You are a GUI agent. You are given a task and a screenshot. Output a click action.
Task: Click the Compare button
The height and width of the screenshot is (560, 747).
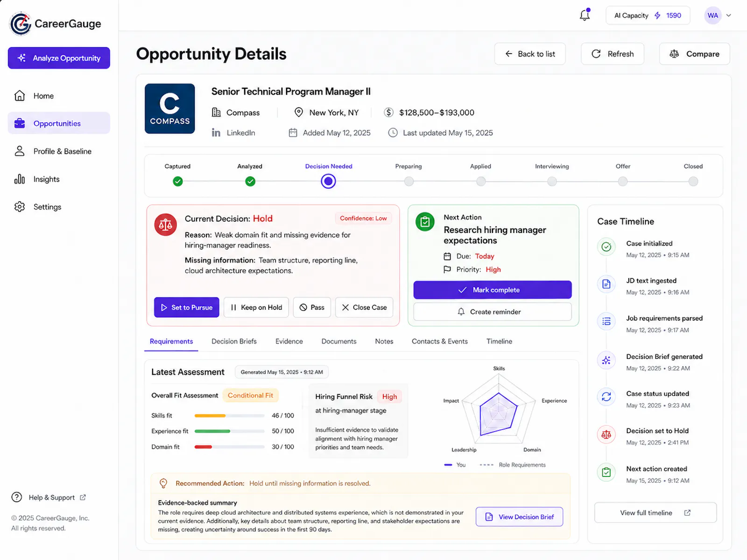(x=694, y=54)
